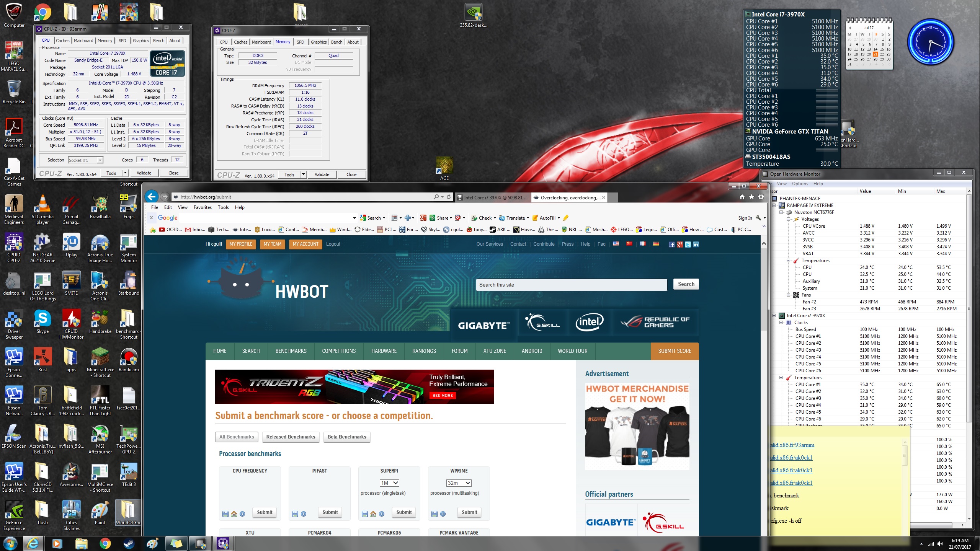Click the Beta Benchmarks button
980x551 pixels.
coord(347,437)
